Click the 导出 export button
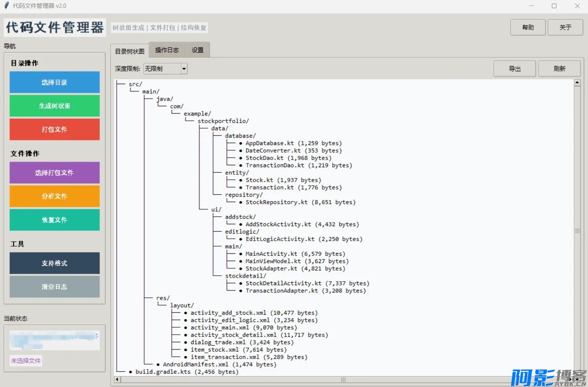Image resolution: width=588 pixels, height=387 pixels. tap(514, 69)
